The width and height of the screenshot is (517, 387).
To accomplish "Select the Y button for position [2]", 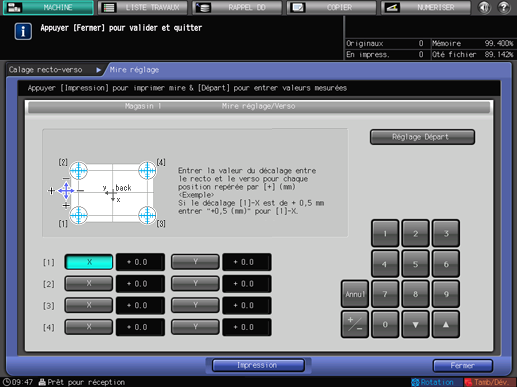I will pyautogui.click(x=195, y=284).
